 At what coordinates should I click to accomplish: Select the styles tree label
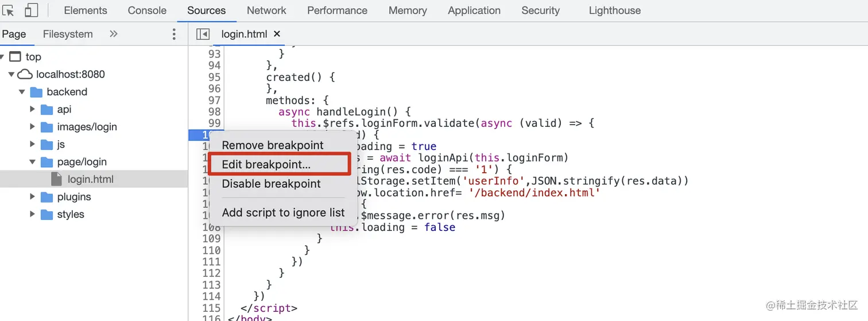[x=71, y=214]
